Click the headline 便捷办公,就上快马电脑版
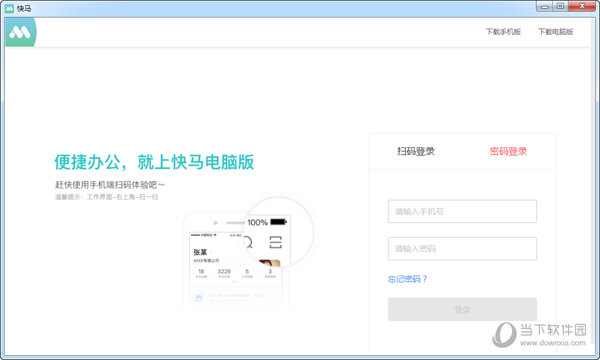 pyautogui.click(x=154, y=162)
